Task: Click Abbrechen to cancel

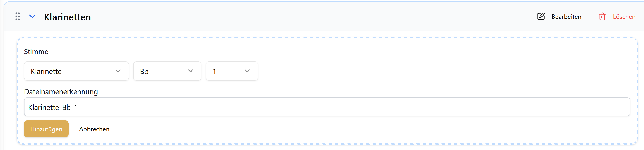Action: click(x=94, y=129)
